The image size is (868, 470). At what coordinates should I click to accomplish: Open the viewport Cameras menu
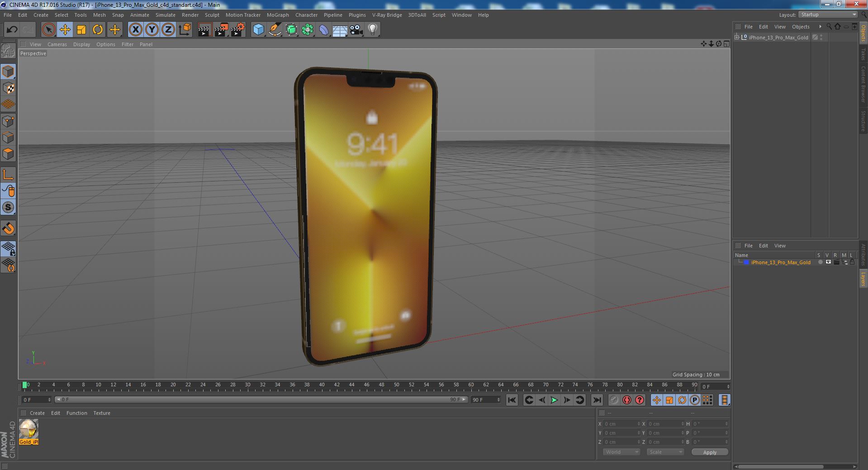(57, 44)
